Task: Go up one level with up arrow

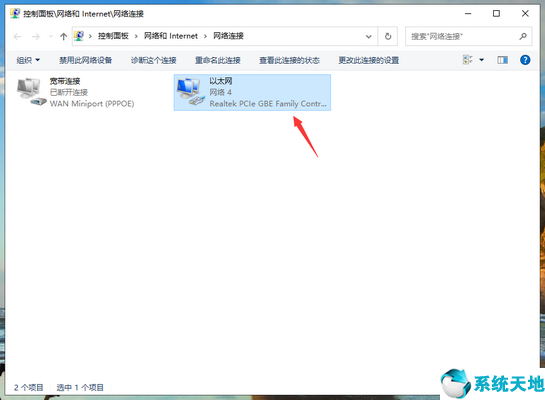Action: click(x=63, y=36)
